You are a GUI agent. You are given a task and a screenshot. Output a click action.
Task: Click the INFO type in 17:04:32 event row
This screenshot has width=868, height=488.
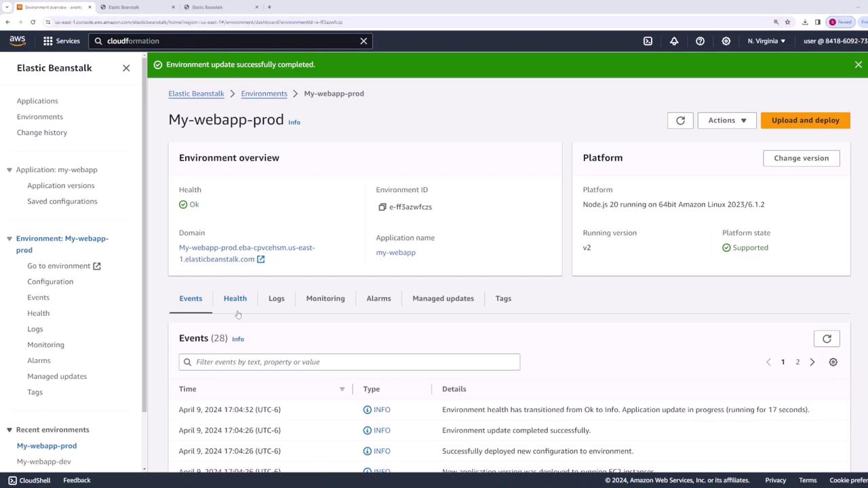376,409
